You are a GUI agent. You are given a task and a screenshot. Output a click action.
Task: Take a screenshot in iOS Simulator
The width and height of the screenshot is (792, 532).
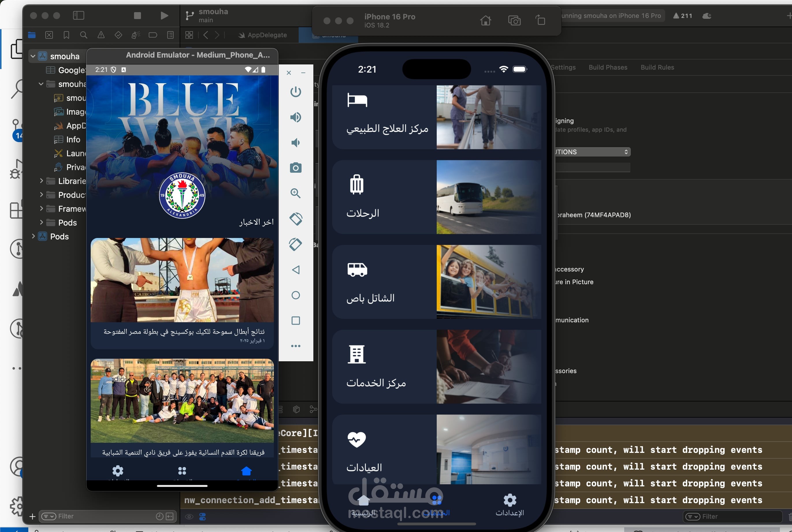click(514, 21)
